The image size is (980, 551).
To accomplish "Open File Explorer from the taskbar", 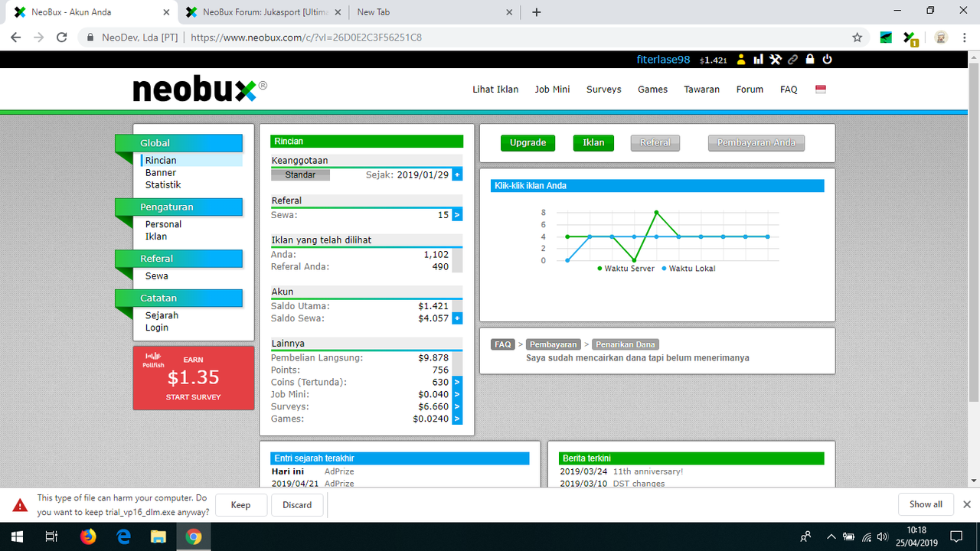I will 158,536.
